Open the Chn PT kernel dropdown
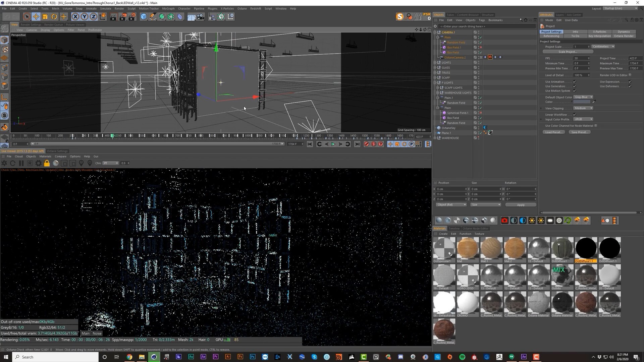Screen dimensions: 644x362 (x=111, y=163)
